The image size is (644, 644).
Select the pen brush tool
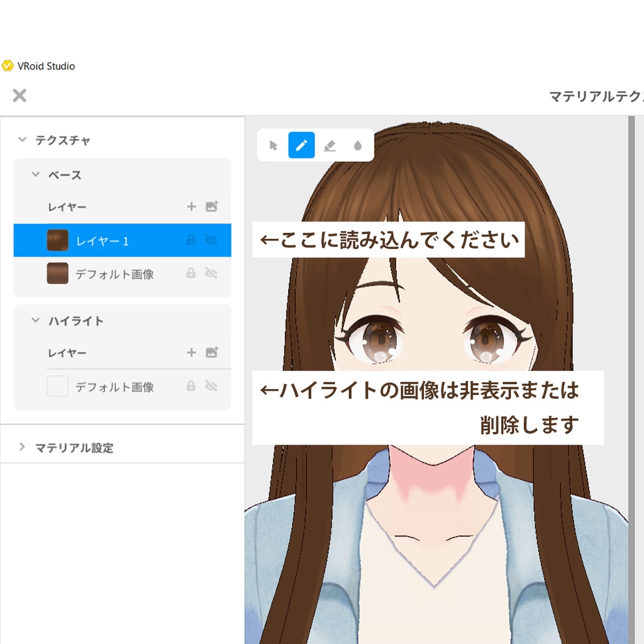pyautogui.click(x=301, y=145)
